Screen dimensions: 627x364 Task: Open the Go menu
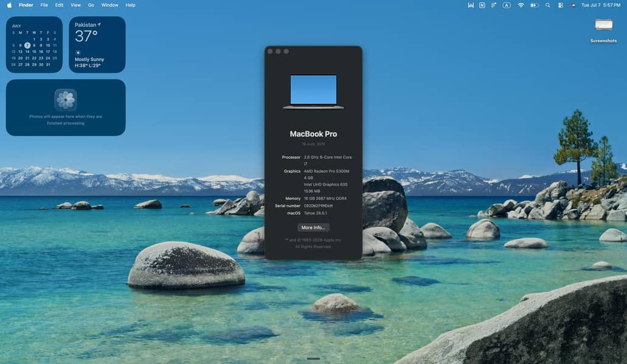click(x=91, y=5)
